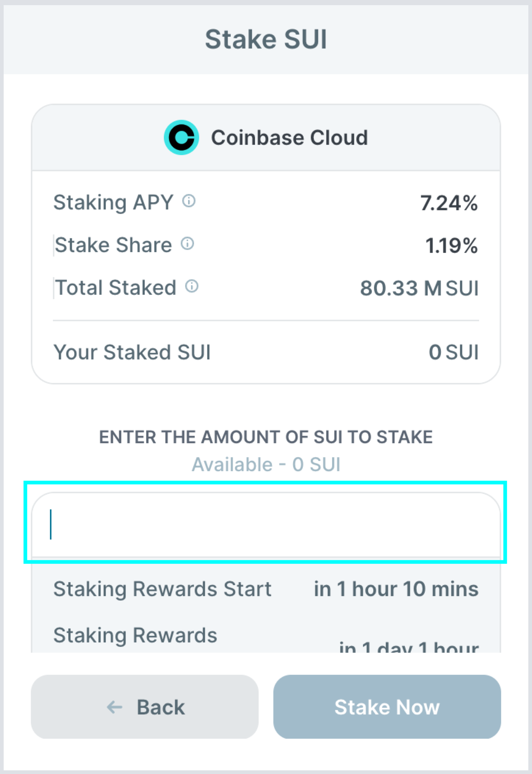532x774 pixels.
Task: Open the Staking APY info tooltip icon
Action: tap(189, 201)
